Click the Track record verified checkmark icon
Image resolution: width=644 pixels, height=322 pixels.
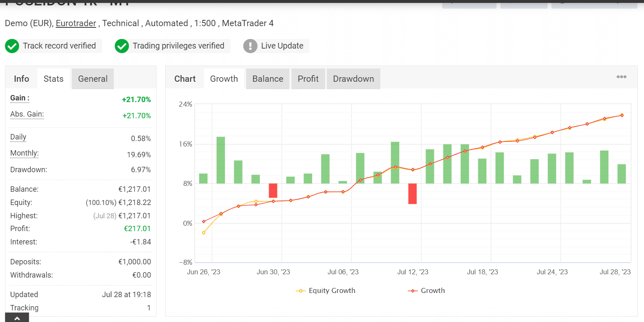coord(12,46)
